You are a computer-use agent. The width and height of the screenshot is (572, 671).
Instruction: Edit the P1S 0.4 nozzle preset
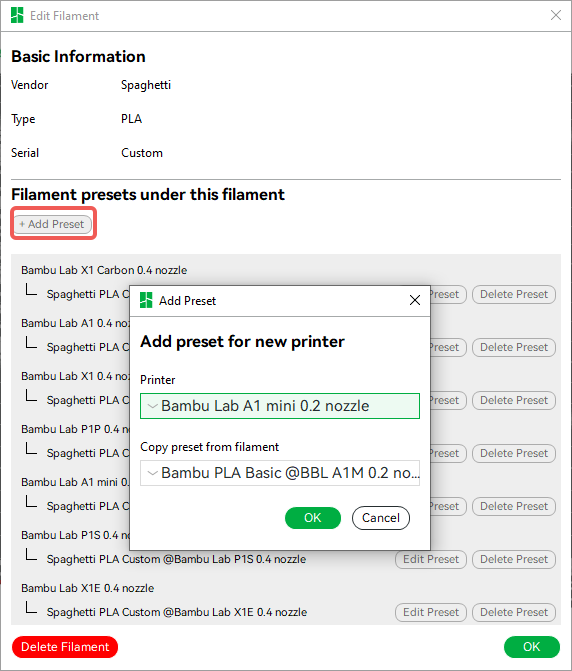point(431,559)
